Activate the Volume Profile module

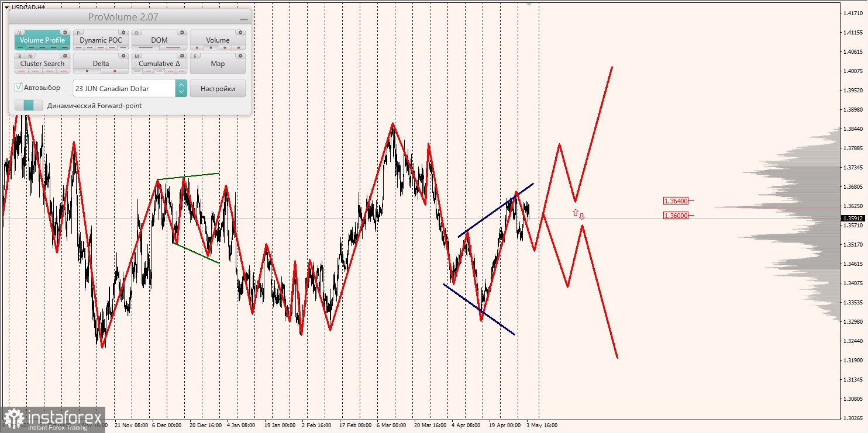coord(42,40)
